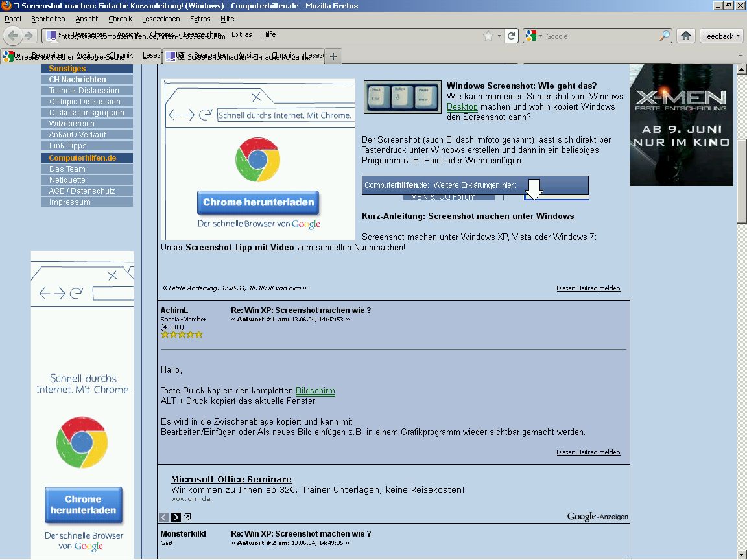Open a new tab with plus button

coord(333,56)
